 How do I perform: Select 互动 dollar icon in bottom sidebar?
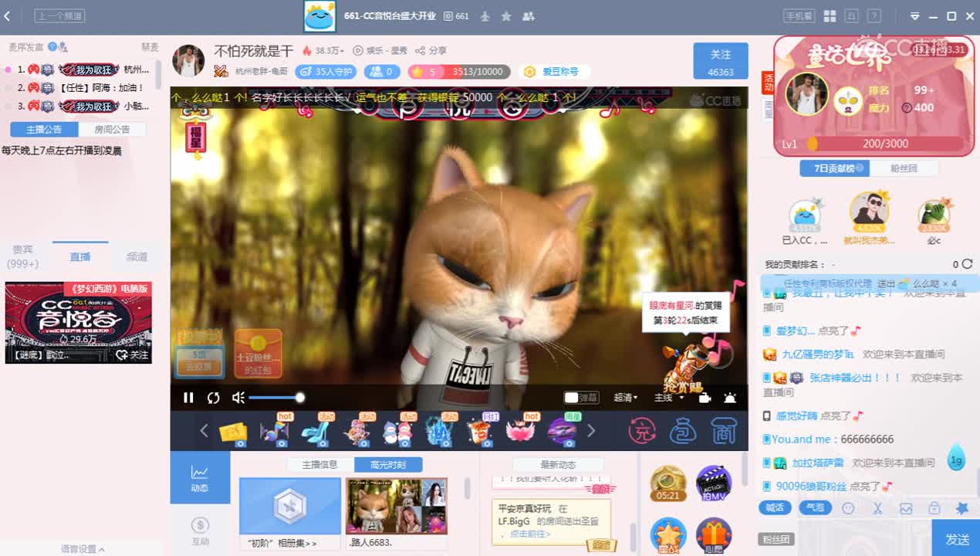coord(200,530)
